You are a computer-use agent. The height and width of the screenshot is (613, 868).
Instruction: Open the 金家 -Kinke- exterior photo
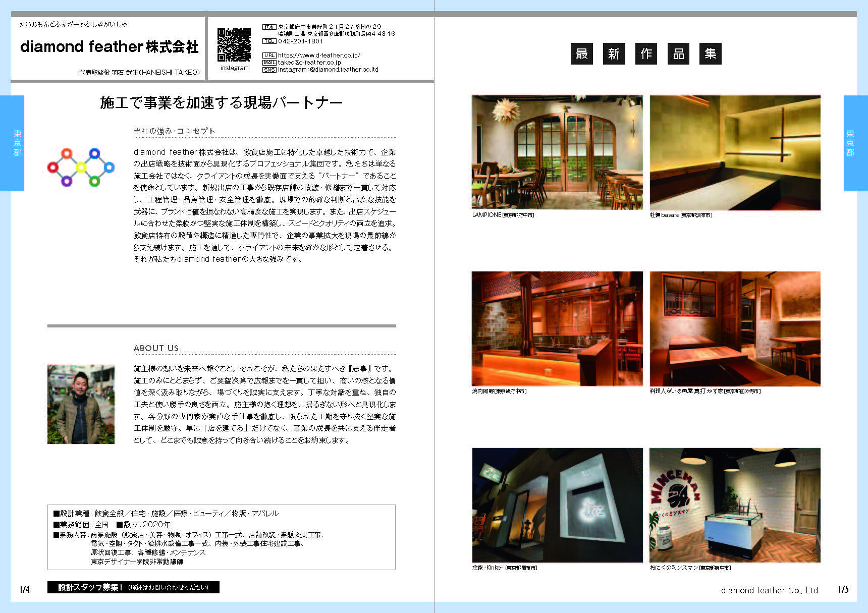557,505
